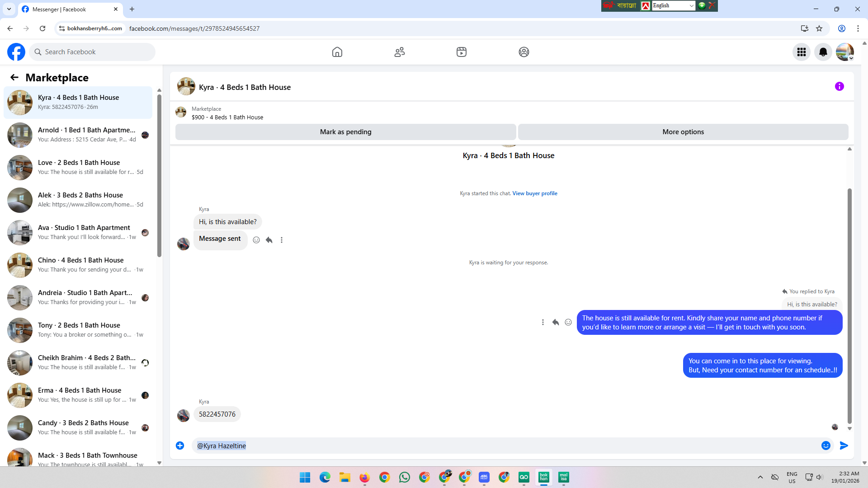Screen dimensions: 868x488
Task: Switch to Messenger | Facebook tab
Action: (x=70, y=9)
